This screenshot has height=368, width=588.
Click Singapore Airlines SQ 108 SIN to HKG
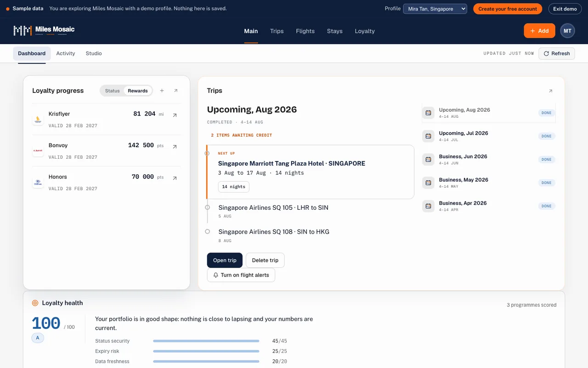tap(274, 231)
